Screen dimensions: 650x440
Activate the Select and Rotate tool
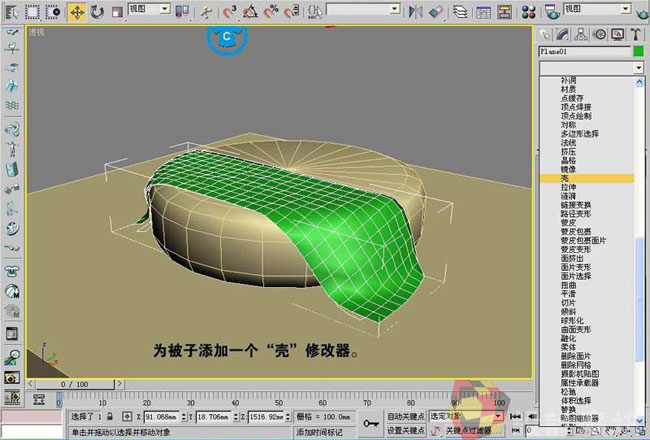pos(97,12)
